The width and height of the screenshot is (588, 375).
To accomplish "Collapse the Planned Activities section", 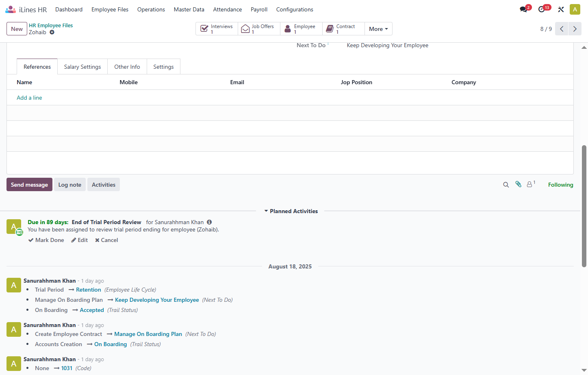I will [x=291, y=211].
